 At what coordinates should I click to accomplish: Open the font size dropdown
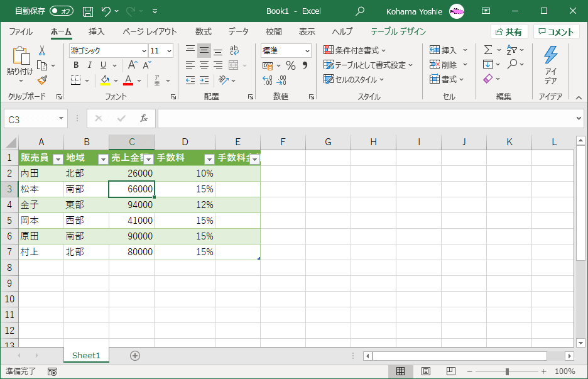point(170,51)
